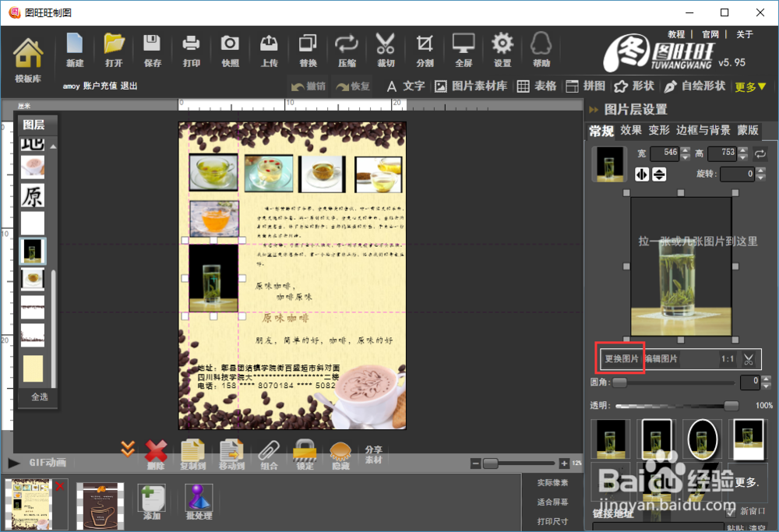Expand the GIF动画 play arrow

(x=13, y=463)
